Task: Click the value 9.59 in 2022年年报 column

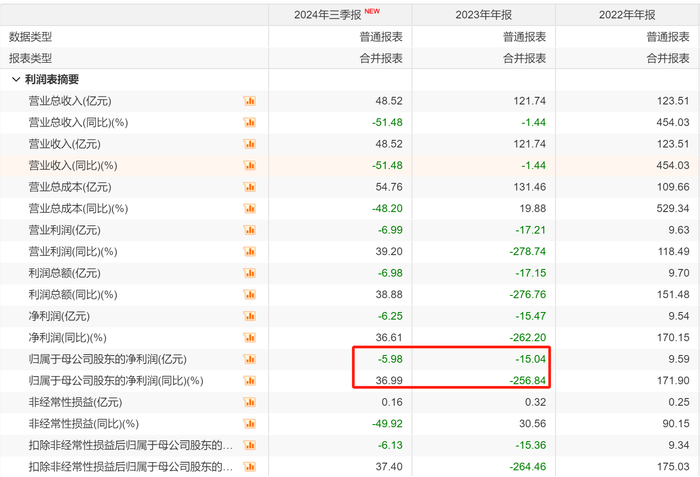Action: point(679,359)
